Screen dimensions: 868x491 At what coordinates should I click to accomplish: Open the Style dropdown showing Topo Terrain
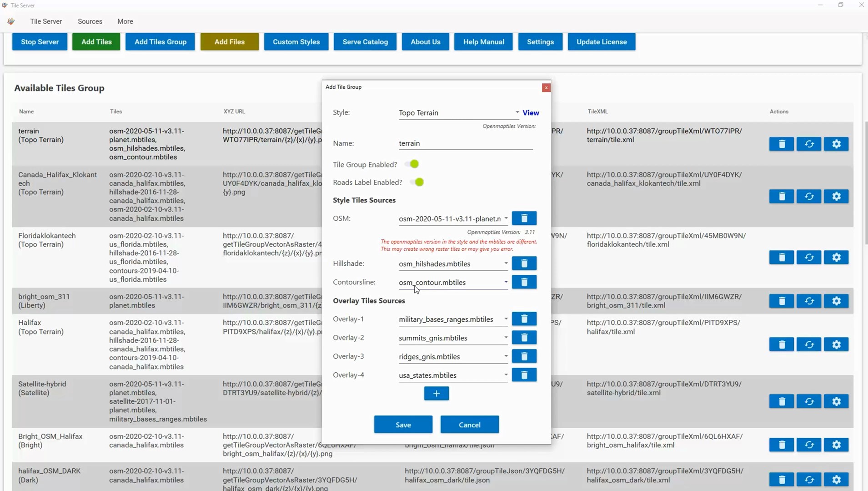459,113
